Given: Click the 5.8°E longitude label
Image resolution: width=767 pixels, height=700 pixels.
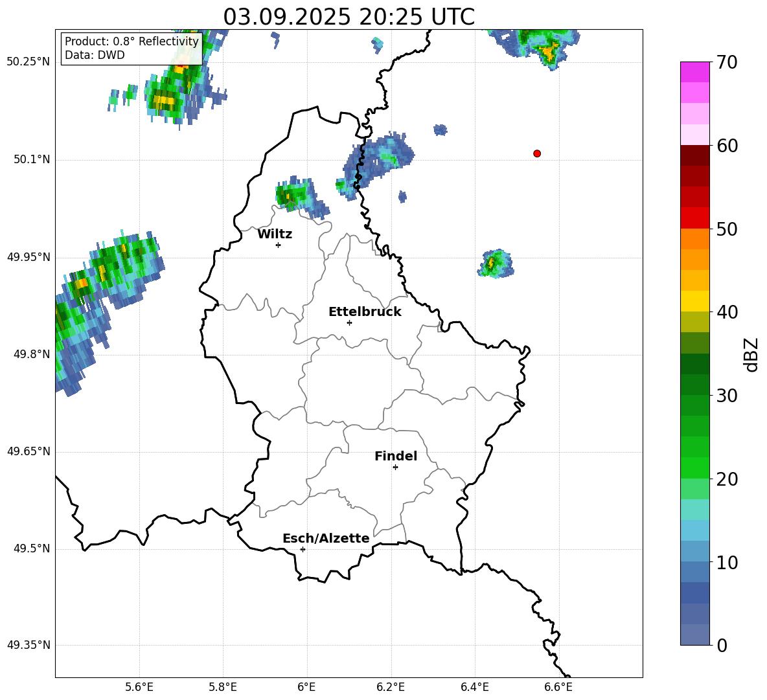Looking at the screenshot, I should (223, 687).
